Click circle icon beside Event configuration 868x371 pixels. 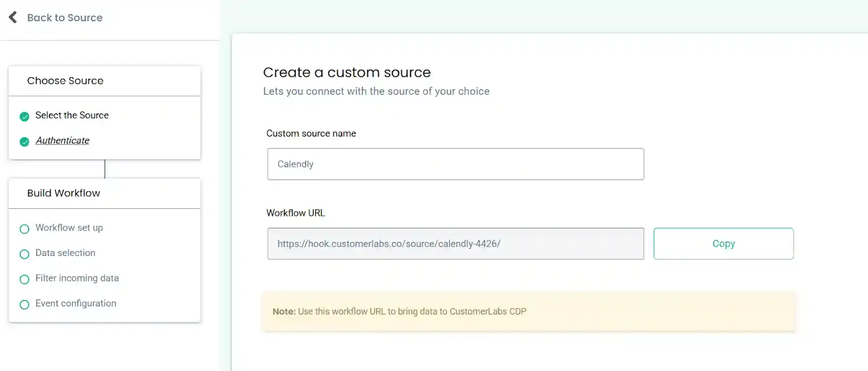coord(24,305)
